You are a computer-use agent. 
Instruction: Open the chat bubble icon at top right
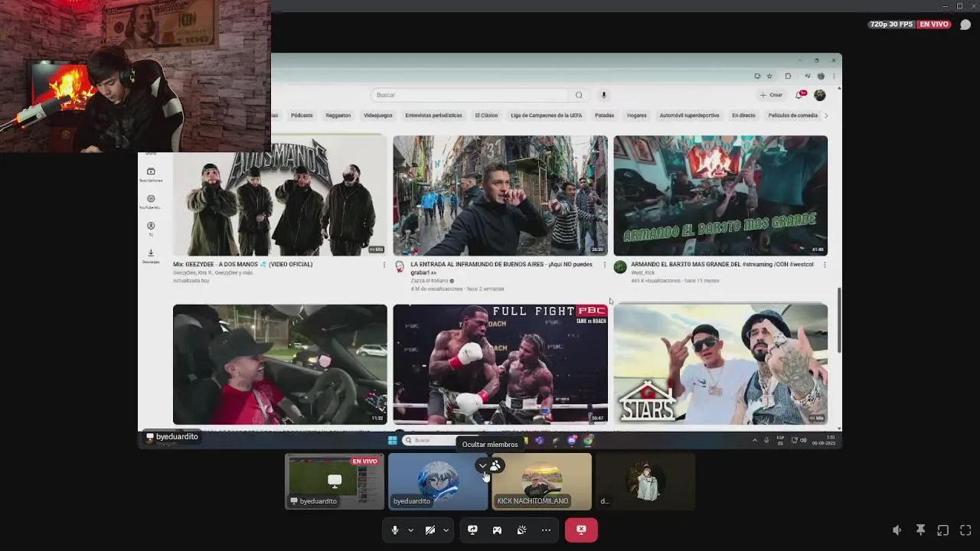tap(965, 24)
